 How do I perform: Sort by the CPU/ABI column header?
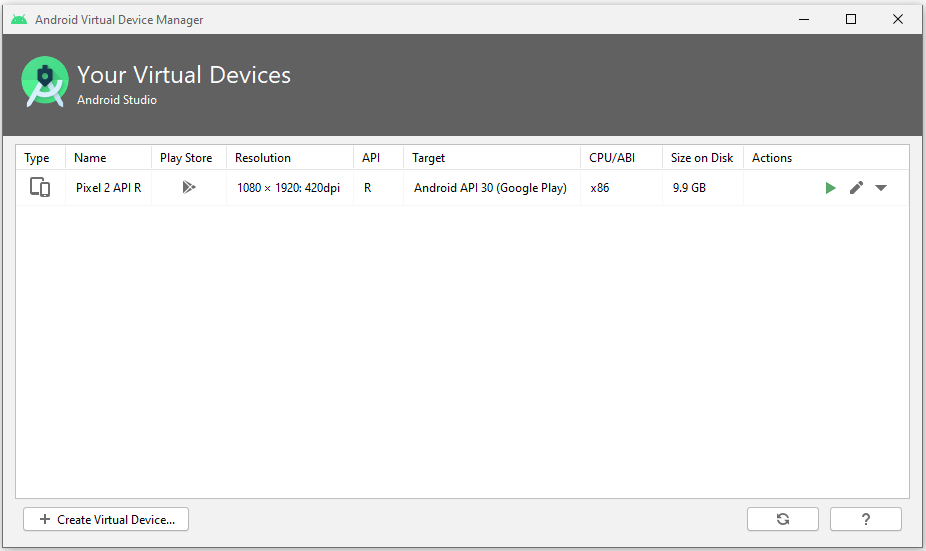pos(621,158)
